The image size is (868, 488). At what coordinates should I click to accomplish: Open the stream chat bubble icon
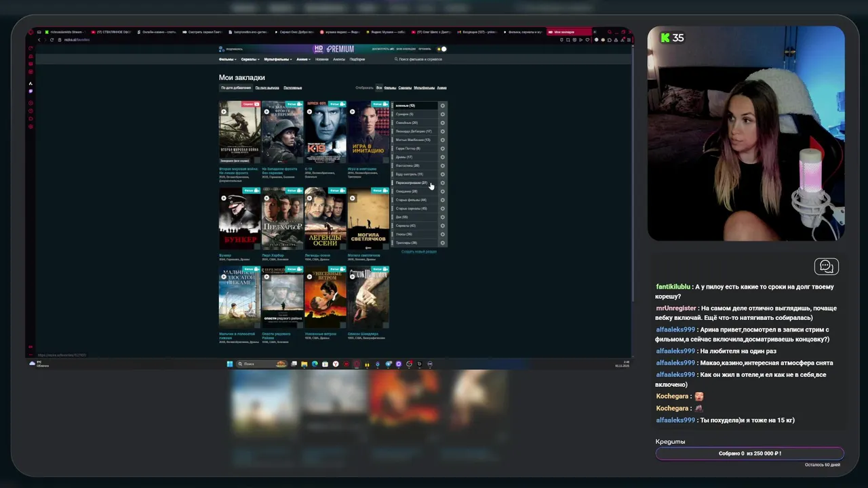827,266
